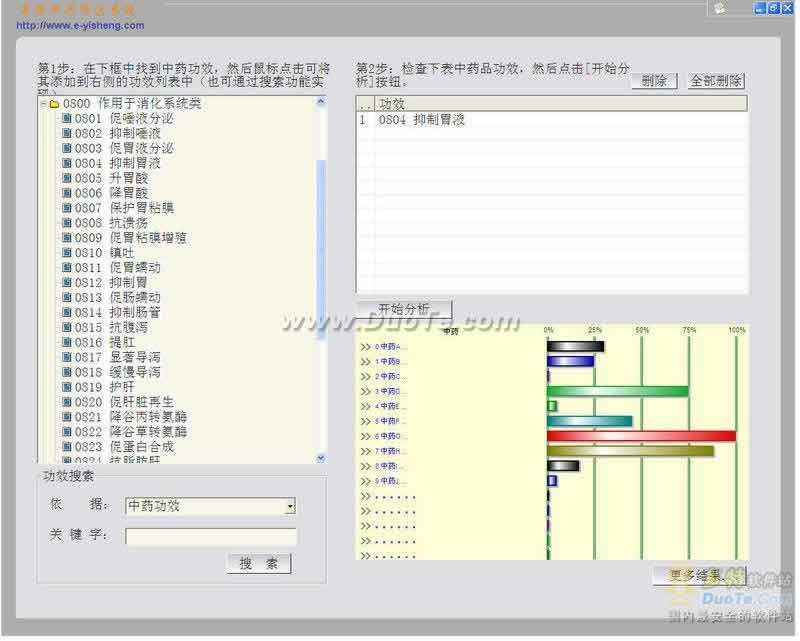Expand the >> arrow for 2中药C
The height and width of the screenshot is (641, 800).
tap(365, 377)
